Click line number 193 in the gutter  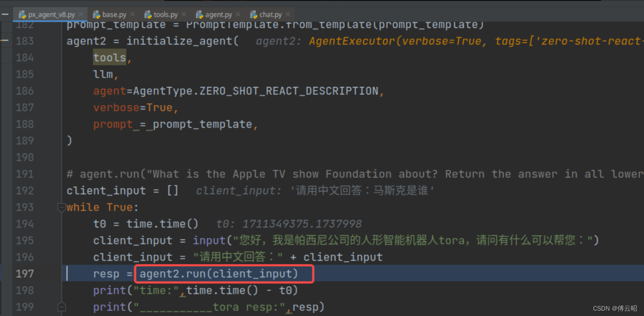pos(25,207)
